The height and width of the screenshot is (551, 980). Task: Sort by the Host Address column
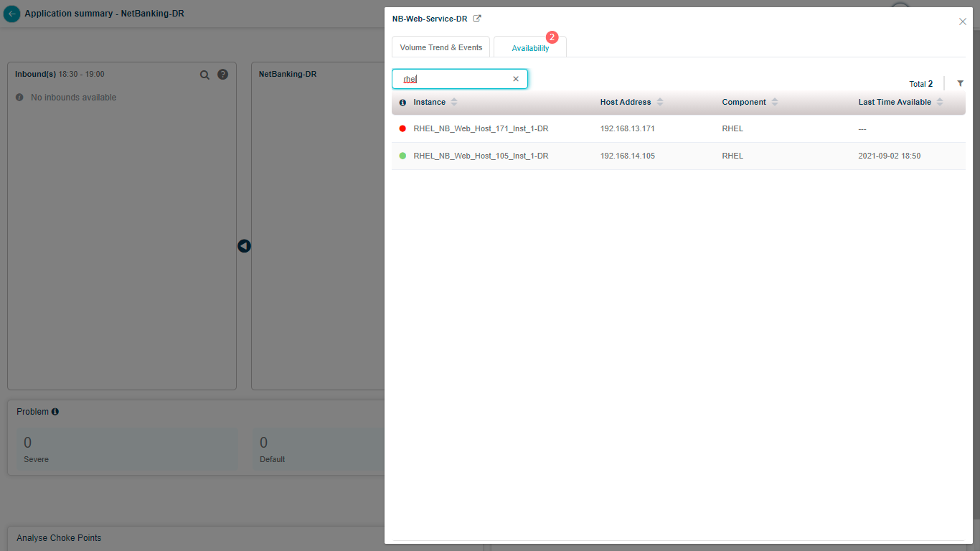coord(659,103)
